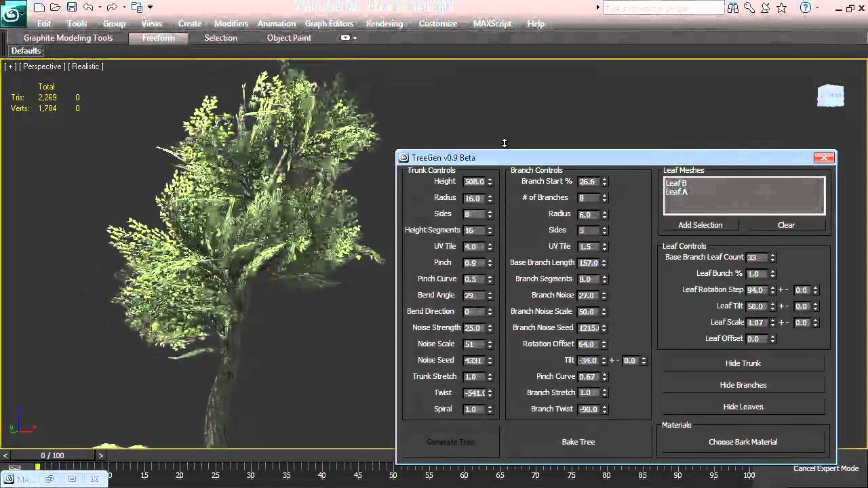Click the ViewCube in the viewport corner
Screen dimensions: 868x488
tap(831, 96)
